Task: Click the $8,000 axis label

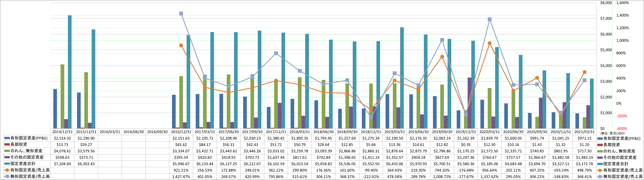Action: pos(606,3)
